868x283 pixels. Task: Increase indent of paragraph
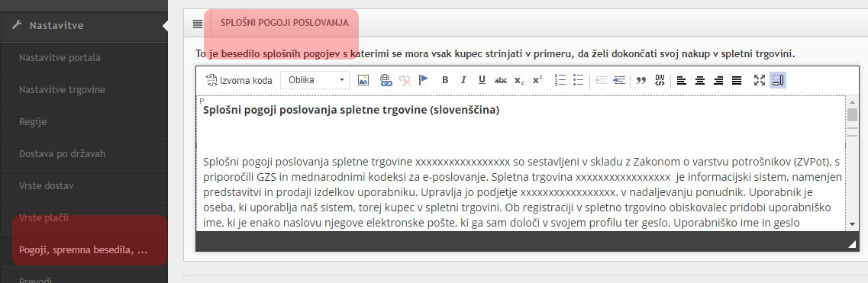(x=619, y=80)
